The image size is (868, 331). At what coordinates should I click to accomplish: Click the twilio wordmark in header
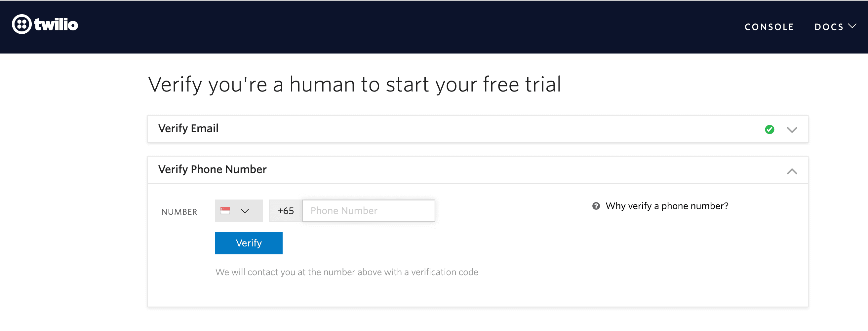tap(56, 24)
